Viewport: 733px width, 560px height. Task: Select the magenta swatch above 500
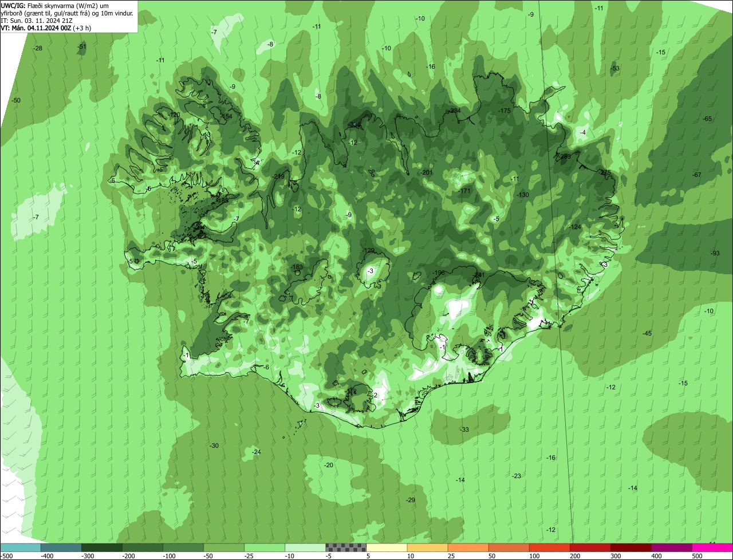click(x=712, y=547)
